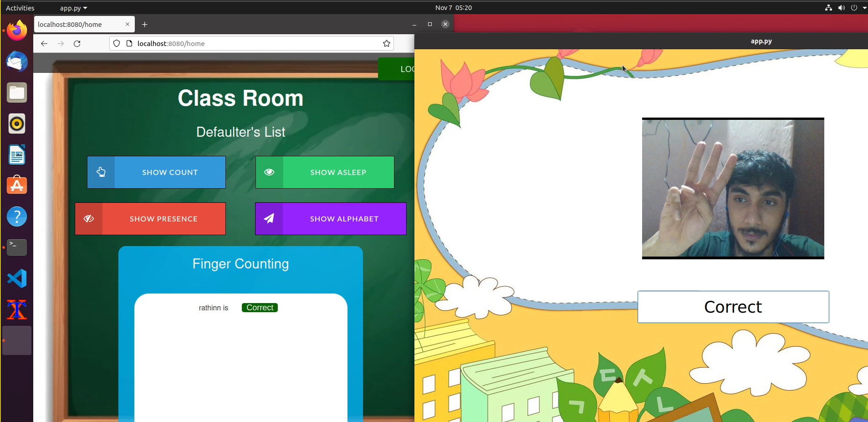Launch Thunderbird mail from the dock
The width and height of the screenshot is (868, 422).
[x=17, y=62]
